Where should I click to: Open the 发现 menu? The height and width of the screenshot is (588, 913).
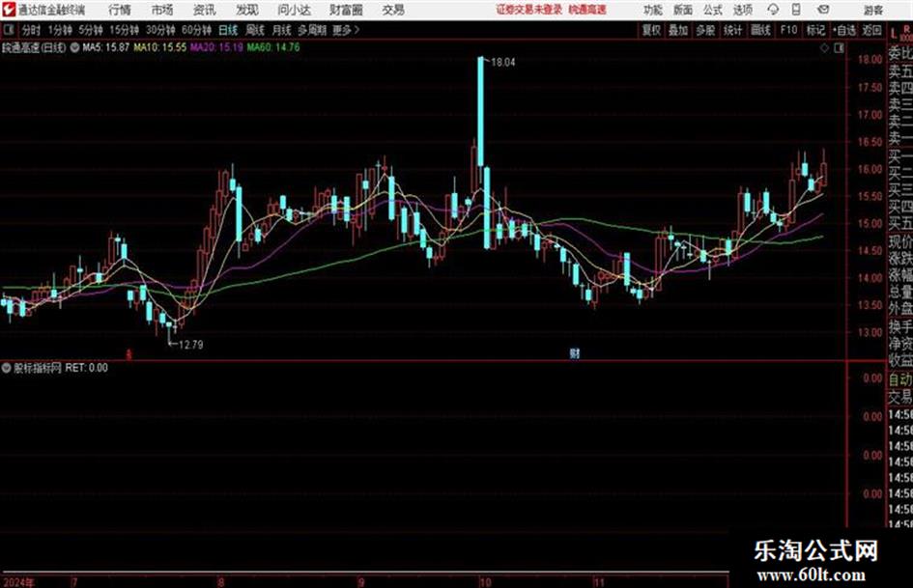(x=247, y=10)
